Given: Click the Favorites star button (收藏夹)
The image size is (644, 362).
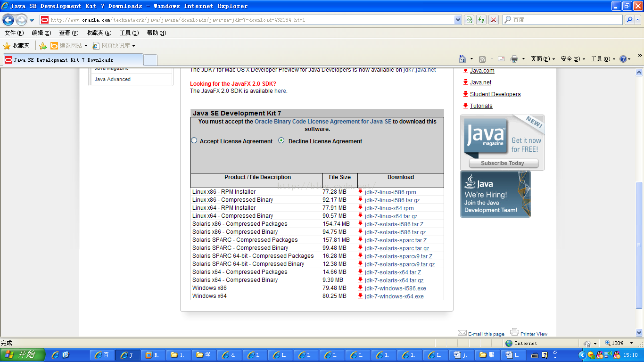Looking at the screenshot, I should [17, 46].
